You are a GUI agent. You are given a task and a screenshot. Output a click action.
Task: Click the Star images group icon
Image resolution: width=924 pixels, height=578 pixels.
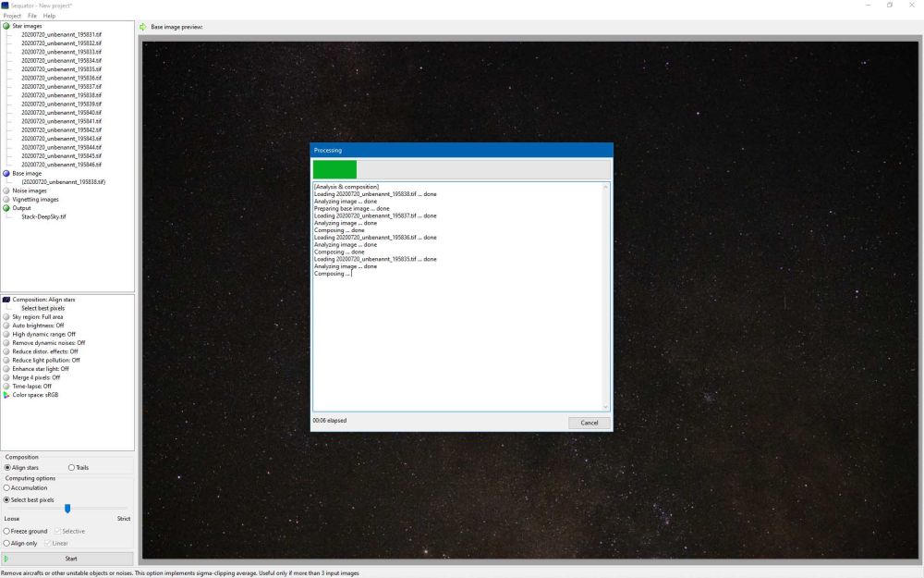tap(7, 26)
